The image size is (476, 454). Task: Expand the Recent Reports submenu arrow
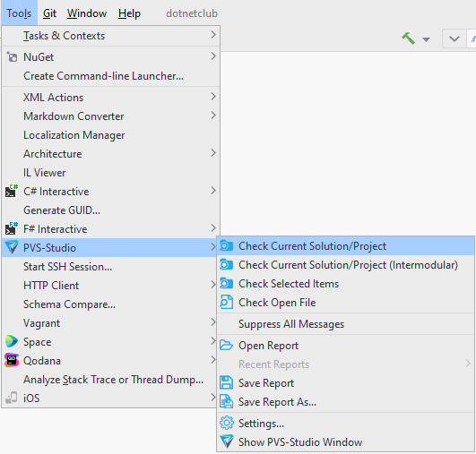468,364
